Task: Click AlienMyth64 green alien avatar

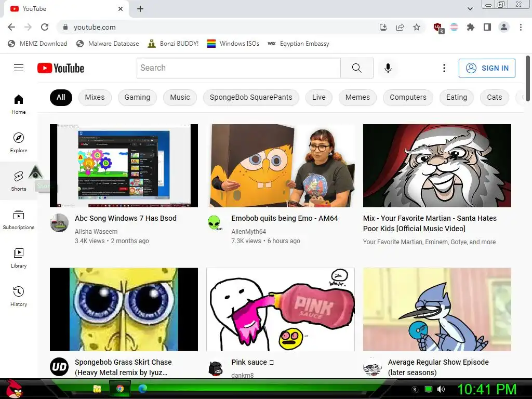Action: [x=215, y=223]
